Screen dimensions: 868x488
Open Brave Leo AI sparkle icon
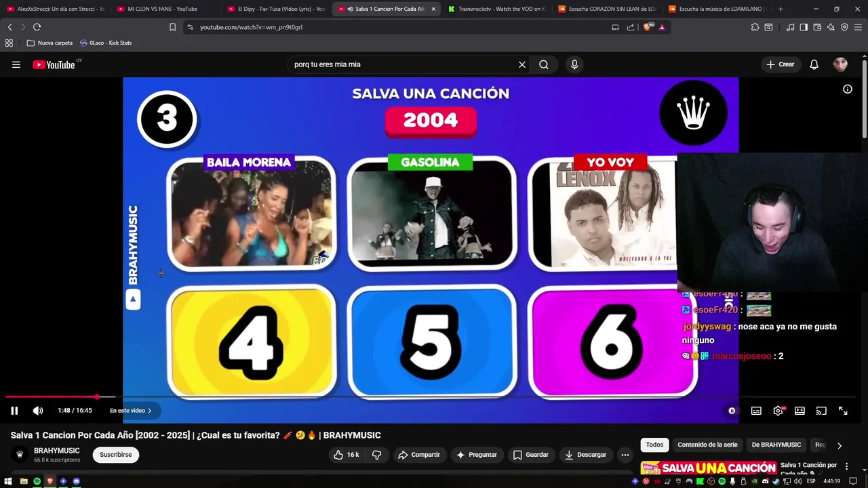coord(831,27)
